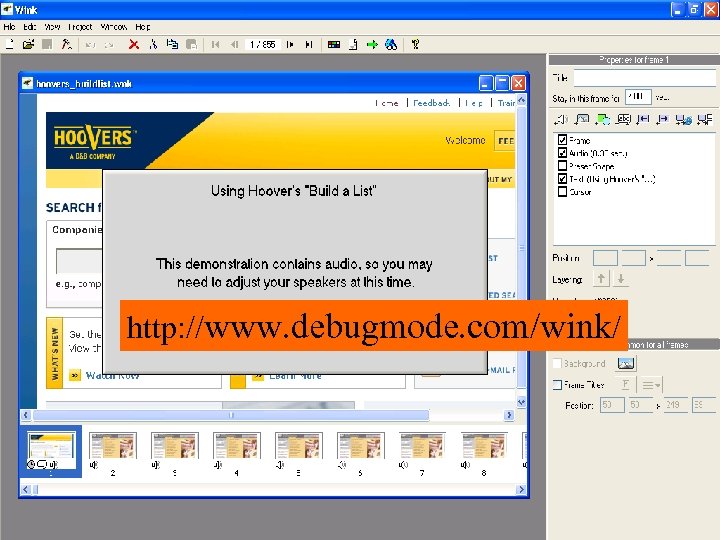
Task: Delete selected frame with red X icon
Action: [134, 44]
